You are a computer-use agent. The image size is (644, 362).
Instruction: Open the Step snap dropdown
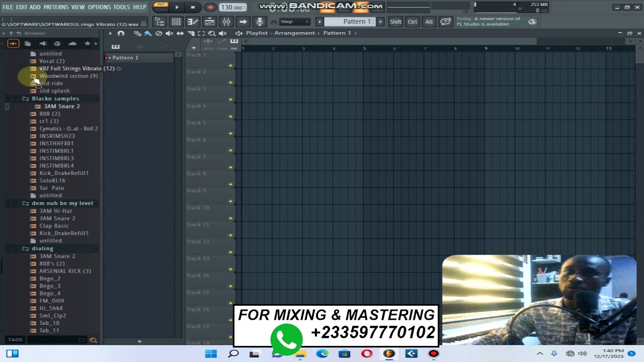pos(295,22)
